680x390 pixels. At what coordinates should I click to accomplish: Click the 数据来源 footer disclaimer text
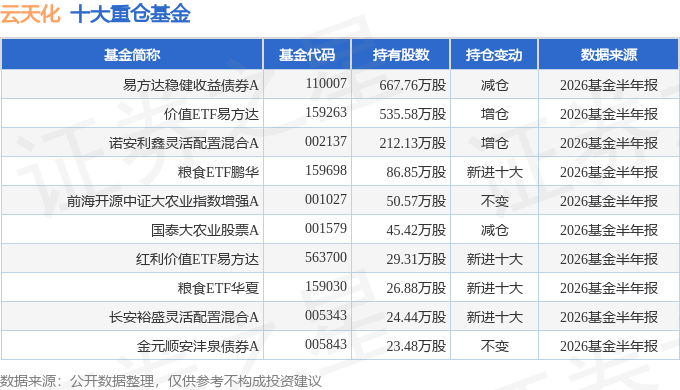pos(161,381)
